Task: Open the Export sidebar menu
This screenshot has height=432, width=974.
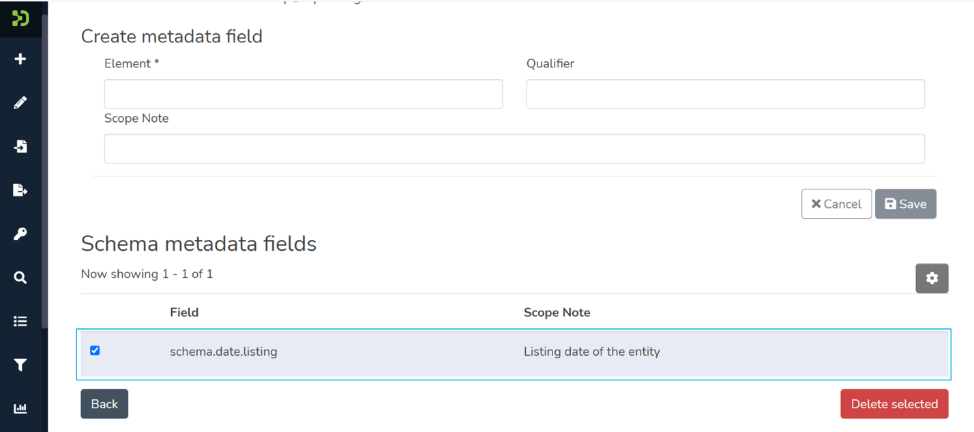Action: [x=20, y=190]
